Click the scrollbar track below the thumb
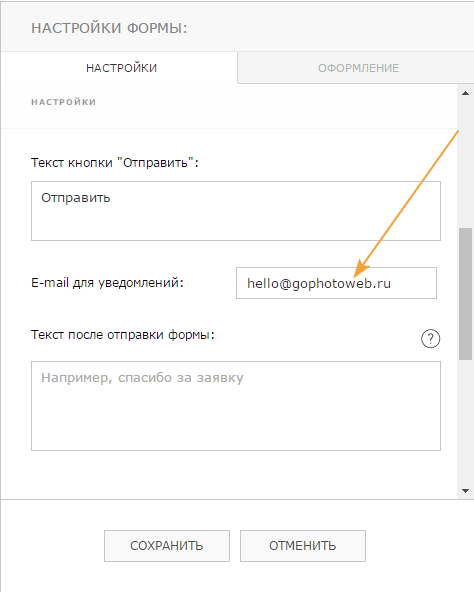Screen dimensions: 474x592 click(x=465, y=421)
